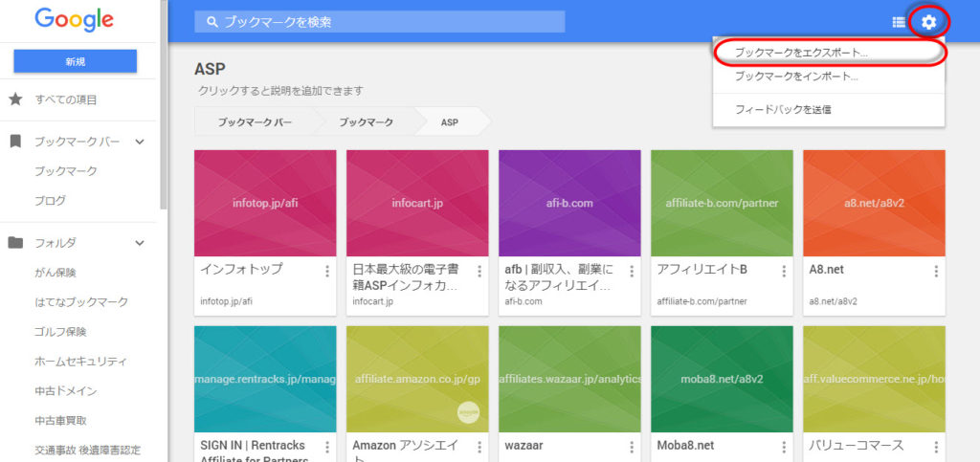This screenshot has height=462, width=980.
Task: Open the affiliate-b.com/partner green thumbnail
Action: click(722, 203)
